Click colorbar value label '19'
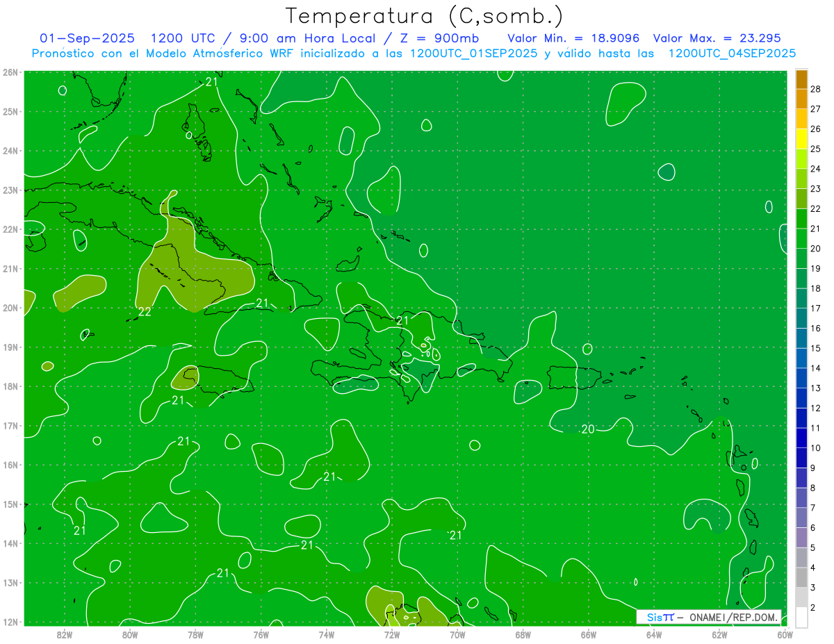This screenshot has width=834, height=644. click(816, 269)
